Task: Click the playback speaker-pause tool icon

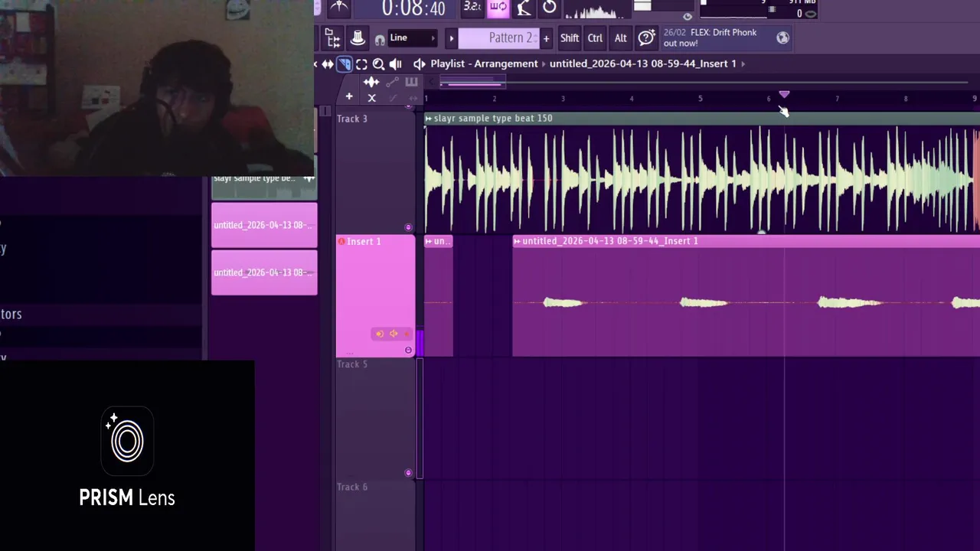Action: coord(395,64)
